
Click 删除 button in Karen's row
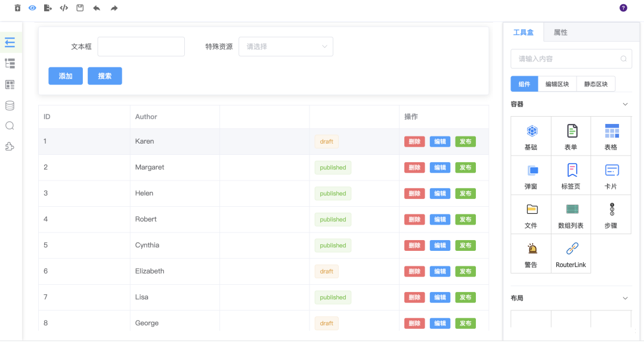(414, 142)
